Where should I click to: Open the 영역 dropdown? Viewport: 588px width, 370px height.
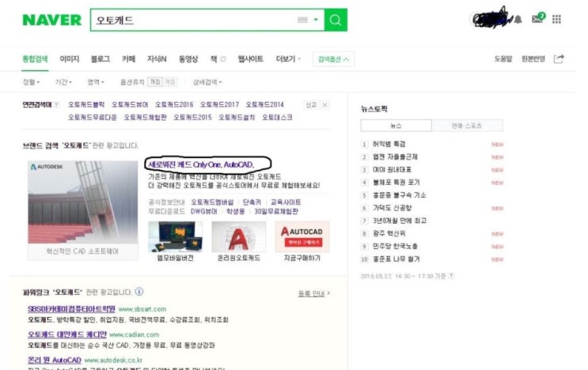(x=96, y=82)
